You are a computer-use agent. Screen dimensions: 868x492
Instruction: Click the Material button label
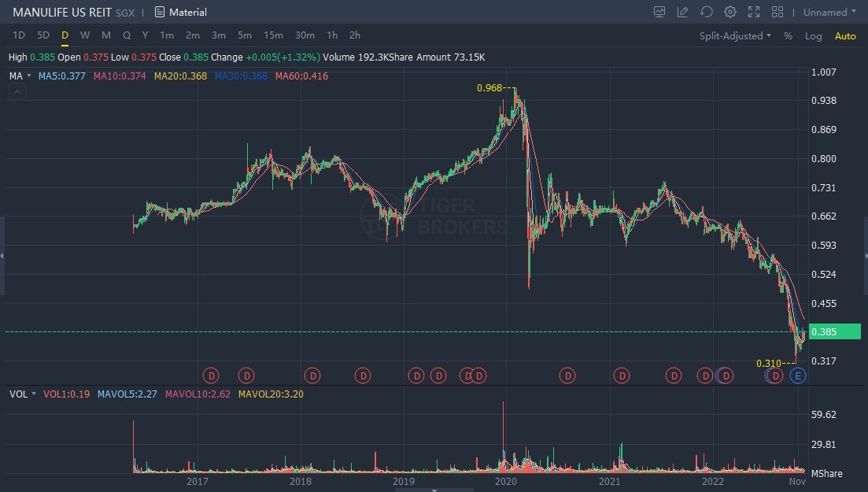(187, 12)
